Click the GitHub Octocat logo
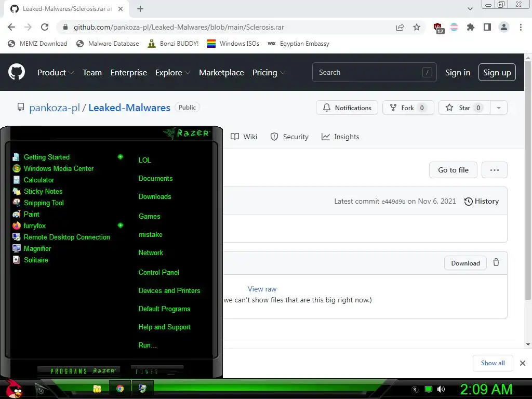This screenshot has height=399, width=532. (x=17, y=72)
